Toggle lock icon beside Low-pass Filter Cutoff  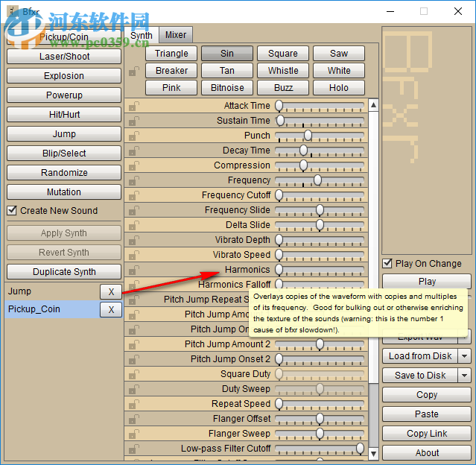pos(133,449)
